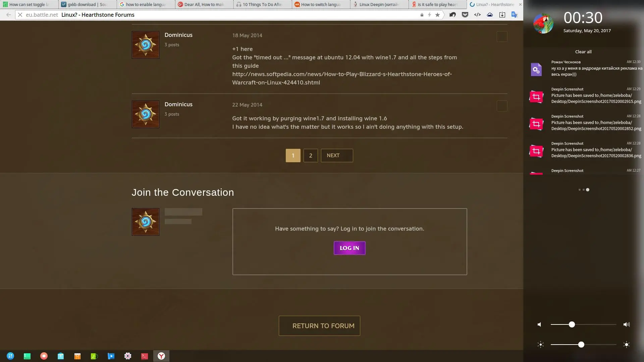Clear all notifications
The width and height of the screenshot is (644, 362).
583,52
